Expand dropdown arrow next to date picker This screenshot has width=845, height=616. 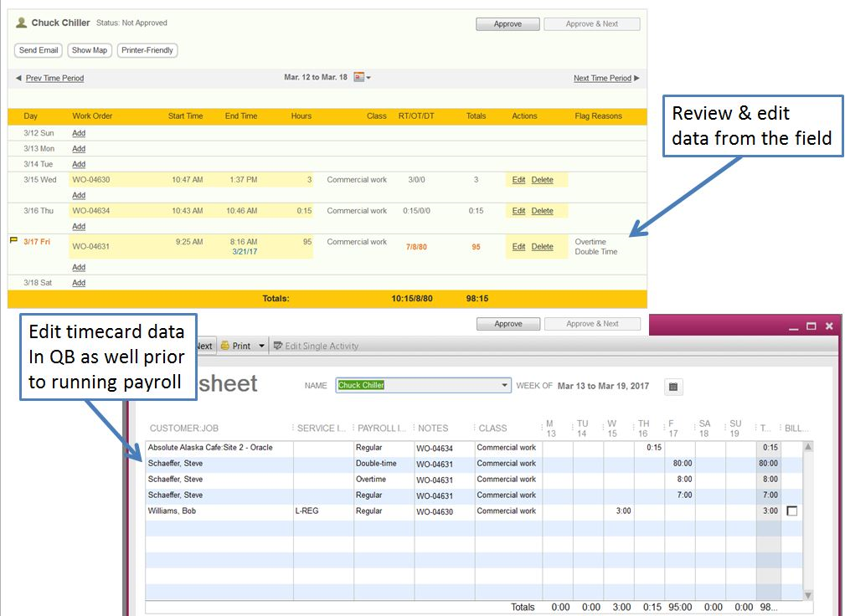click(368, 78)
